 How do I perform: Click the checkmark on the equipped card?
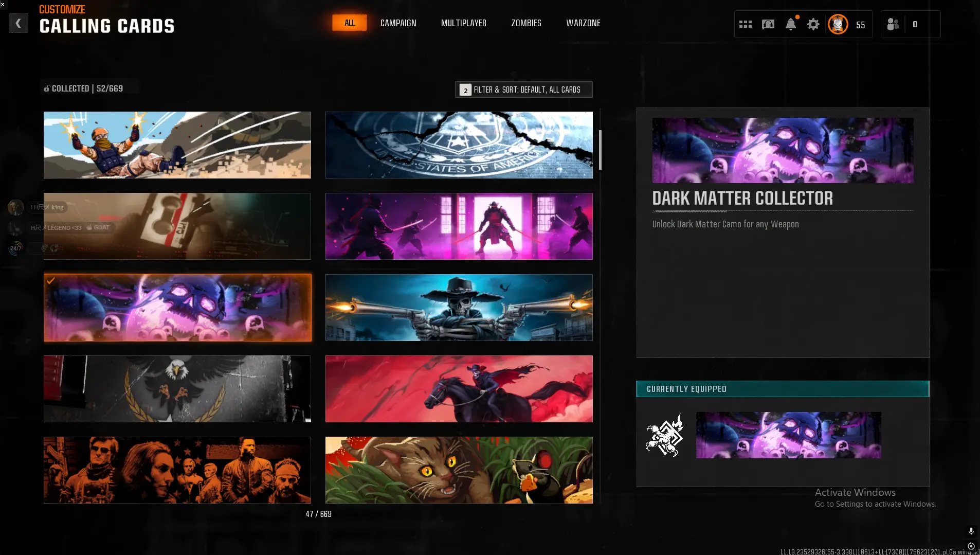pos(51,281)
